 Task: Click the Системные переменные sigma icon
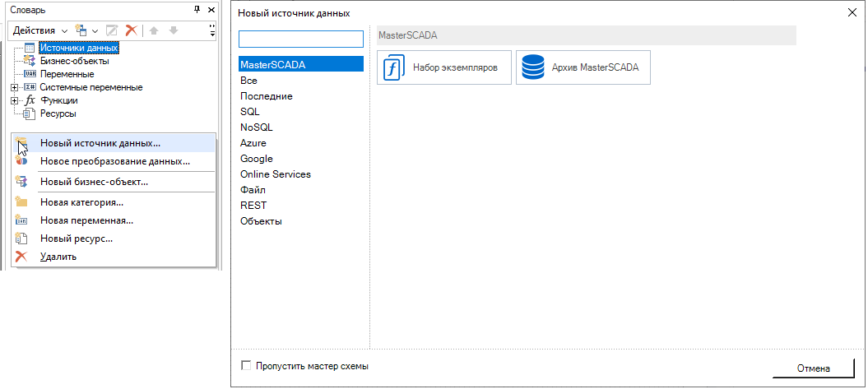(30, 87)
